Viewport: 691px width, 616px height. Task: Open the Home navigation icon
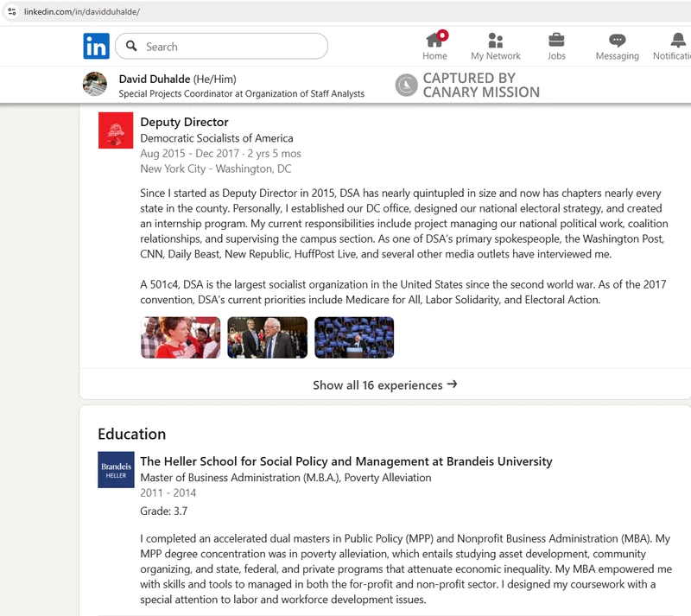click(x=434, y=41)
